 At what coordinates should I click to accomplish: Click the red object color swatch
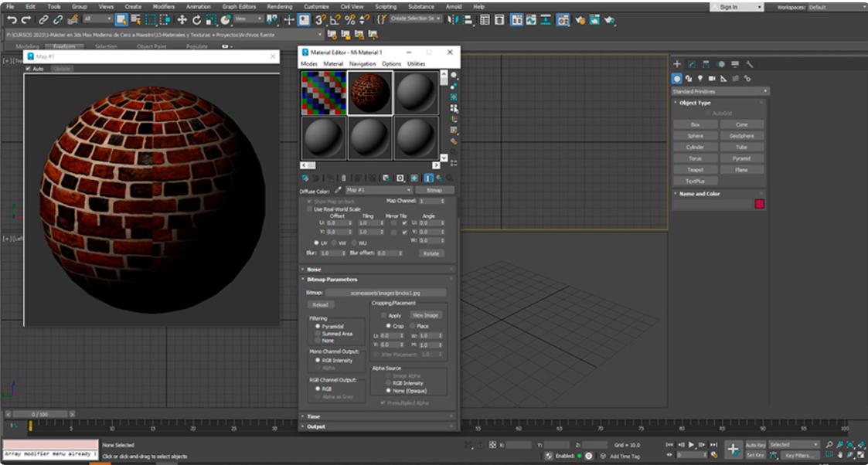[x=759, y=204]
